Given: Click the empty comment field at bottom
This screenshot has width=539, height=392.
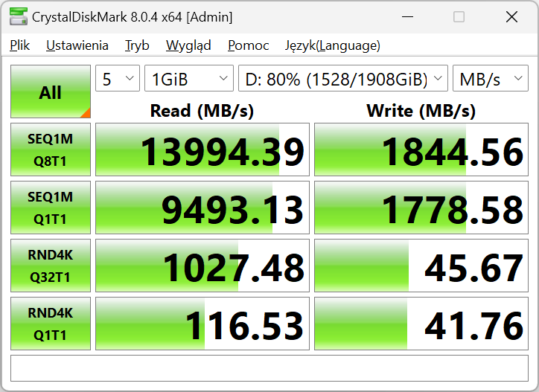Looking at the screenshot, I should [x=269, y=368].
